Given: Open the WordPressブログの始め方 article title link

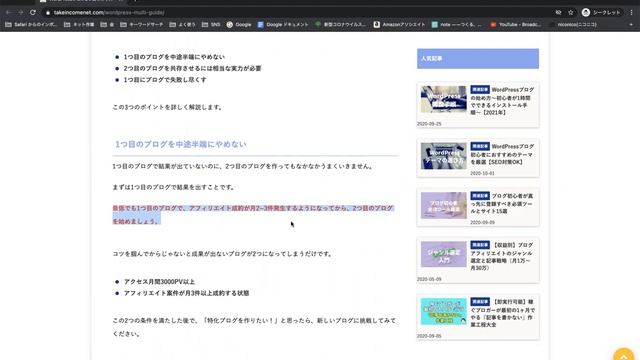Looking at the screenshot, I should click(x=502, y=101).
